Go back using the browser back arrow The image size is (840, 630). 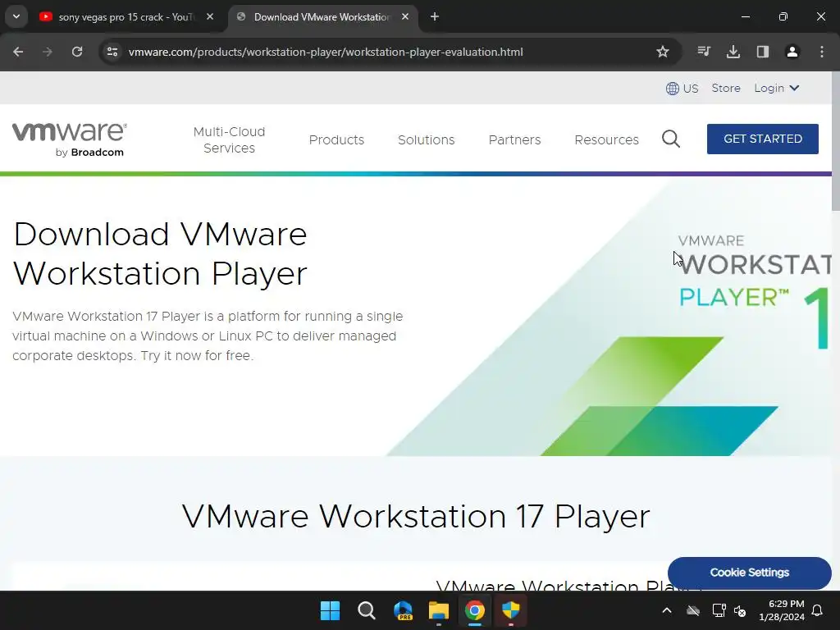[18, 52]
